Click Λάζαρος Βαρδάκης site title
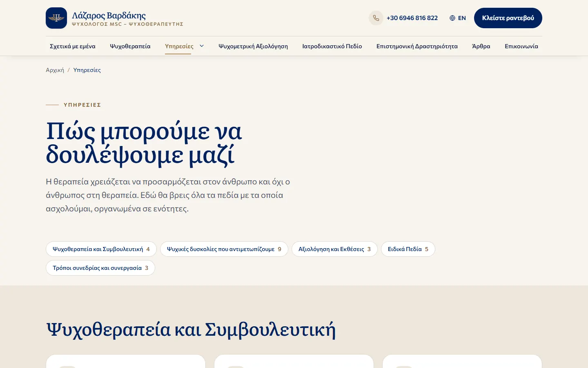The height and width of the screenshot is (368, 588). [109, 16]
